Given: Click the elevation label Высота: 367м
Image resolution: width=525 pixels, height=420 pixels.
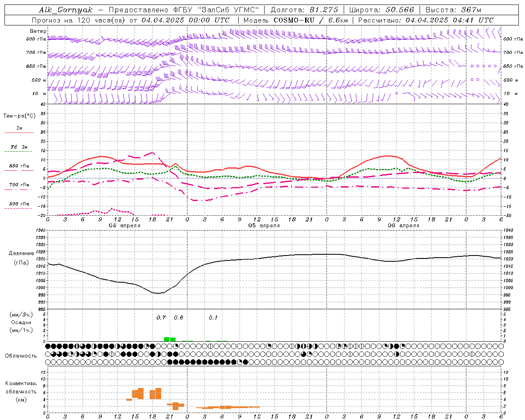Looking at the screenshot, I should tap(453, 10).
